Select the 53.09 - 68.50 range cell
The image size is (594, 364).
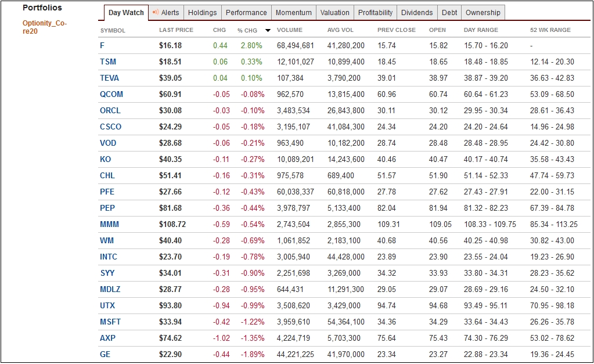[x=552, y=94]
